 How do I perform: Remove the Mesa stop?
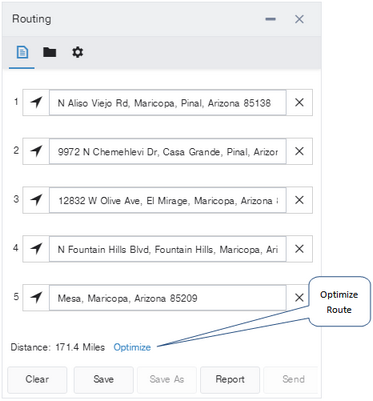(299, 297)
